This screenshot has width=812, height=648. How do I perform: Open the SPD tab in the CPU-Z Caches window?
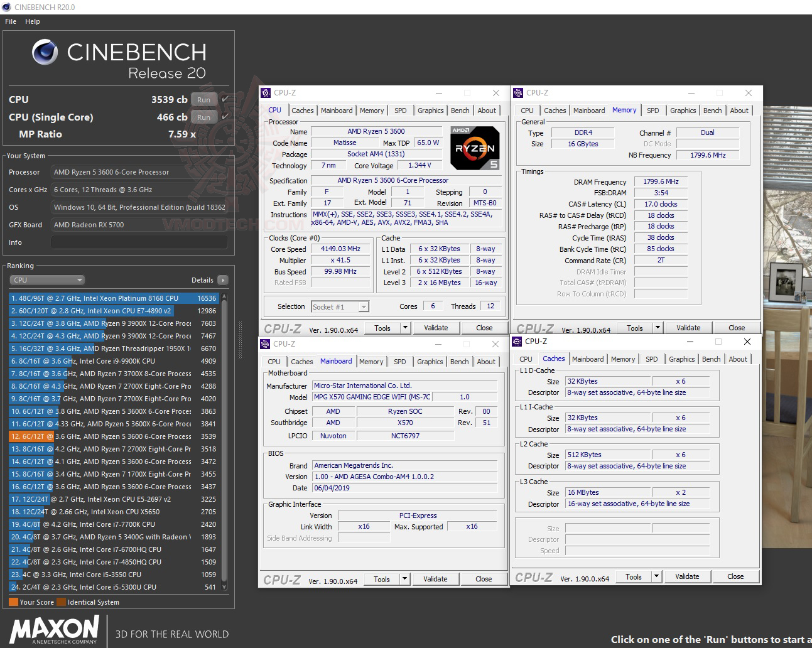coord(652,359)
